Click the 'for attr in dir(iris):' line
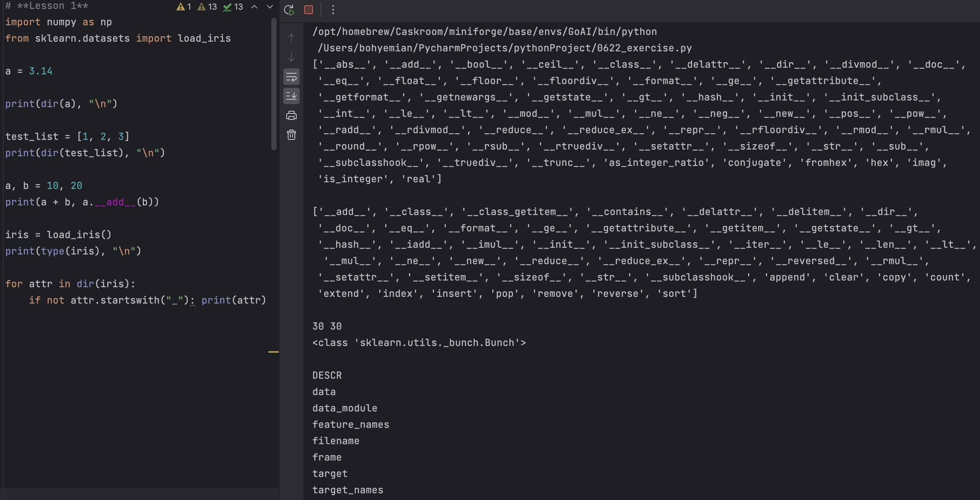This screenshot has height=500, width=980. tap(70, 284)
